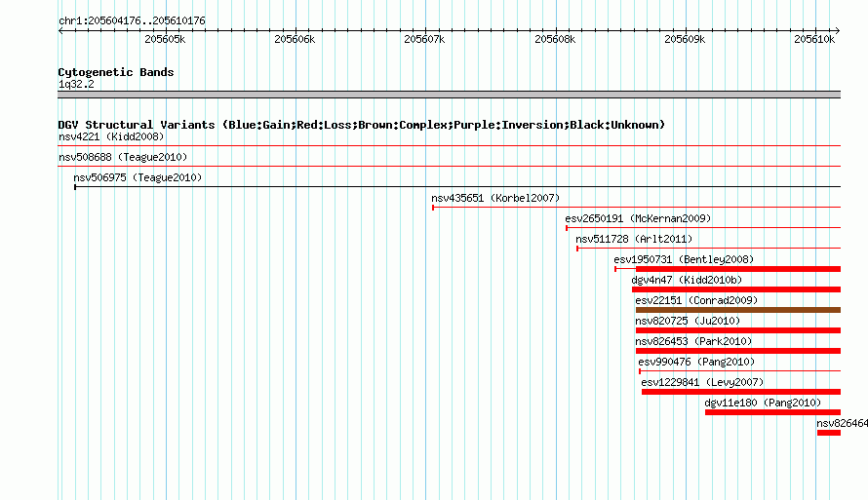The width and height of the screenshot is (868, 500).
Task: Select the nsv508688 (Teague2010) variant label
Action: (123, 157)
